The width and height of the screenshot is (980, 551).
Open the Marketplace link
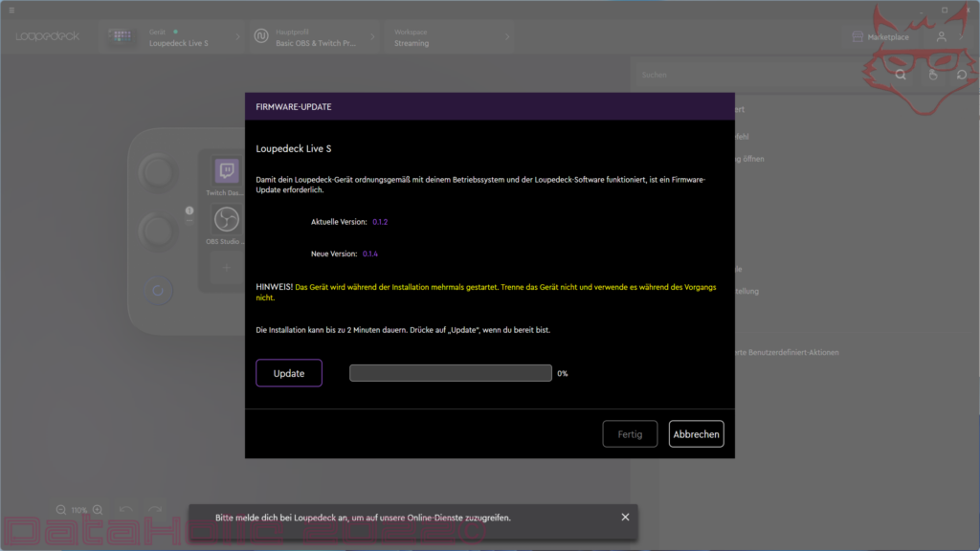tap(888, 37)
